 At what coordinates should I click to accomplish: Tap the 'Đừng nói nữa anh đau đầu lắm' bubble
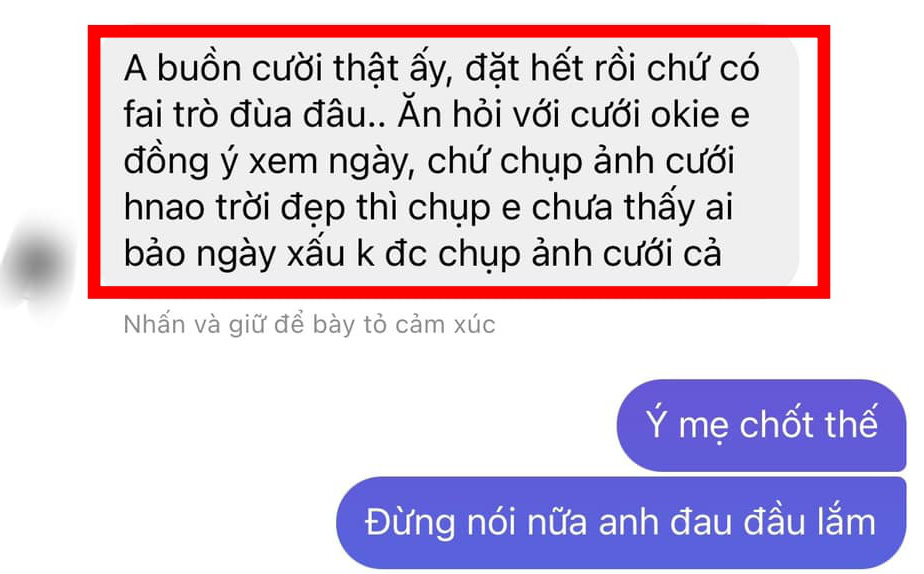click(621, 523)
